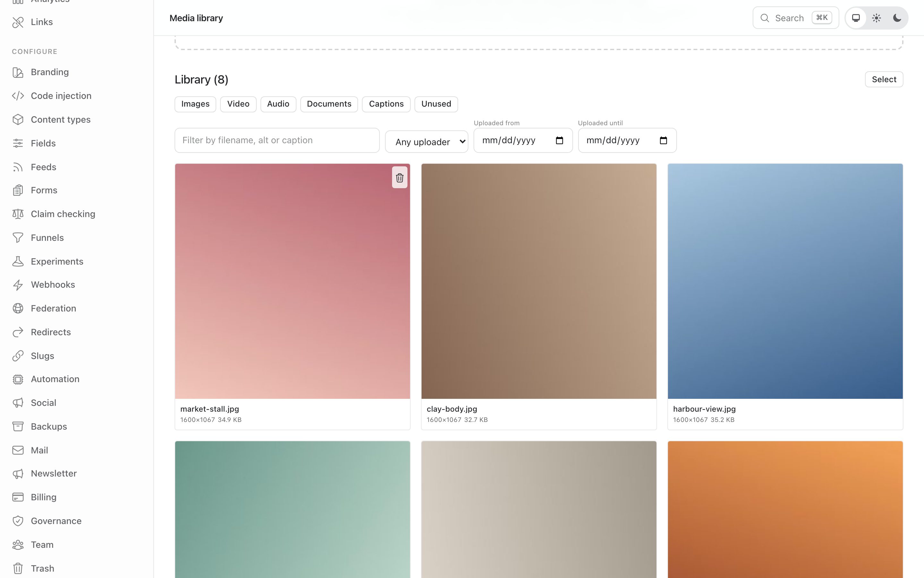Click the Select button
The width and height of the screenshot is (924, 578).
click(884, 80)
